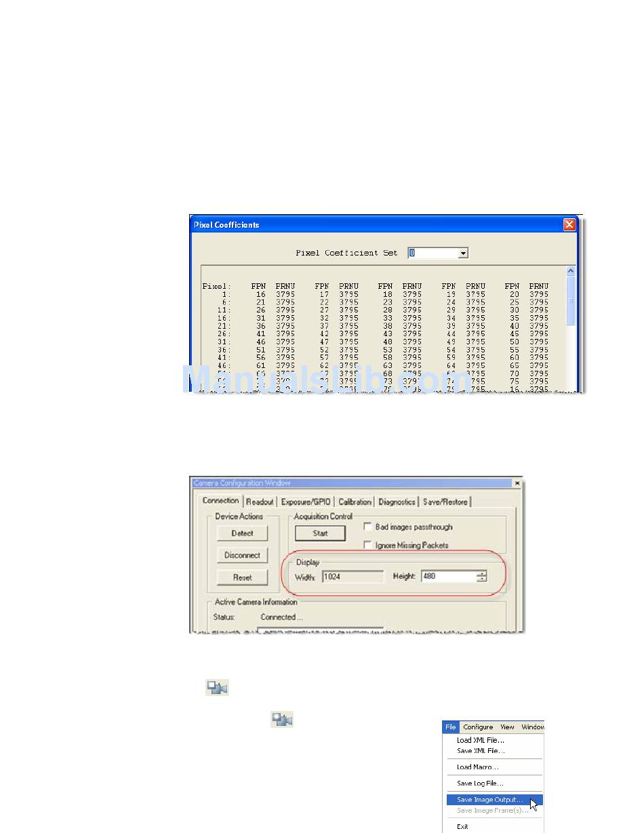Viewport: 644px width, 833px height.
Task: Switch to the Readout tab
Action: pyautogui.click(x=260, y=502)
